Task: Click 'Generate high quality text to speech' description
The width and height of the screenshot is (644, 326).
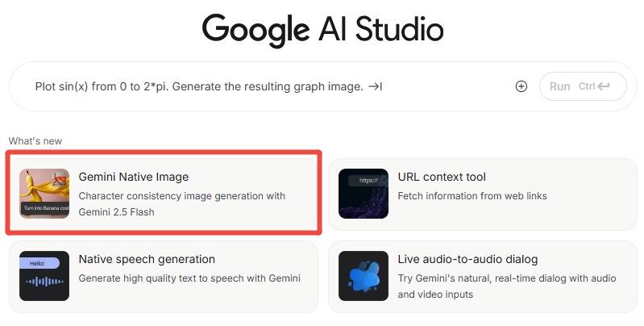Action: (x=189, y=278)
